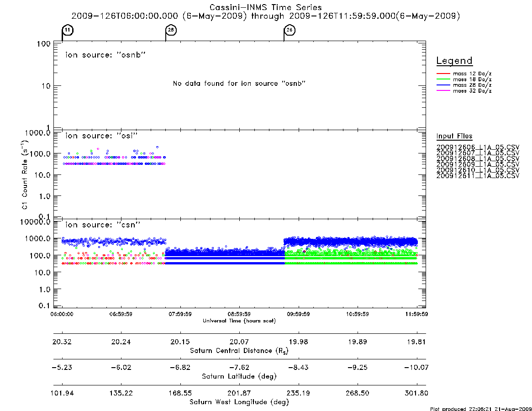This screenshot has height=411, width=532.
Task: Click the 268.50 longitude value
Action: (x=357, y=393)
